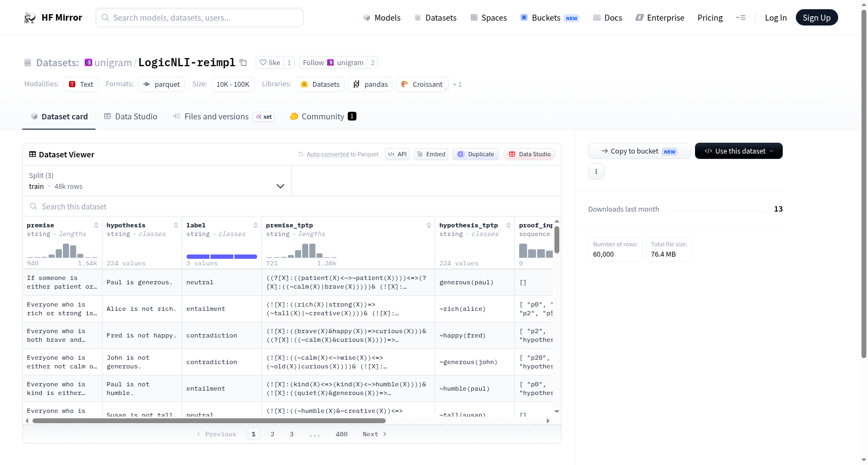Viewport: 868px width, 465px height.
Task: Click the size tag 10K - 100K
Action: 233,84
